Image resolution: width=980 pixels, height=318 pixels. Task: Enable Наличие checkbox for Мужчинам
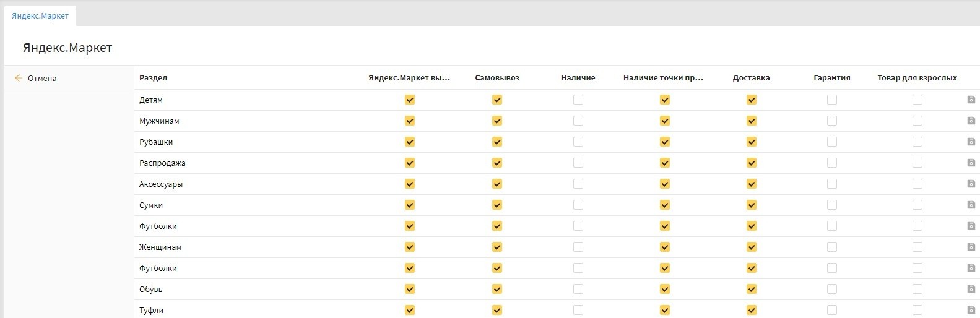[578, 121]
